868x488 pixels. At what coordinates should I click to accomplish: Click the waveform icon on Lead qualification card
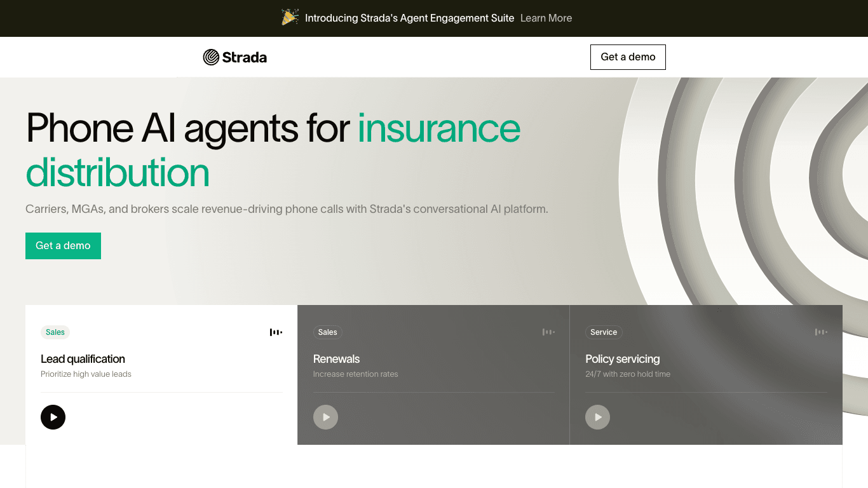click(276, 332)
